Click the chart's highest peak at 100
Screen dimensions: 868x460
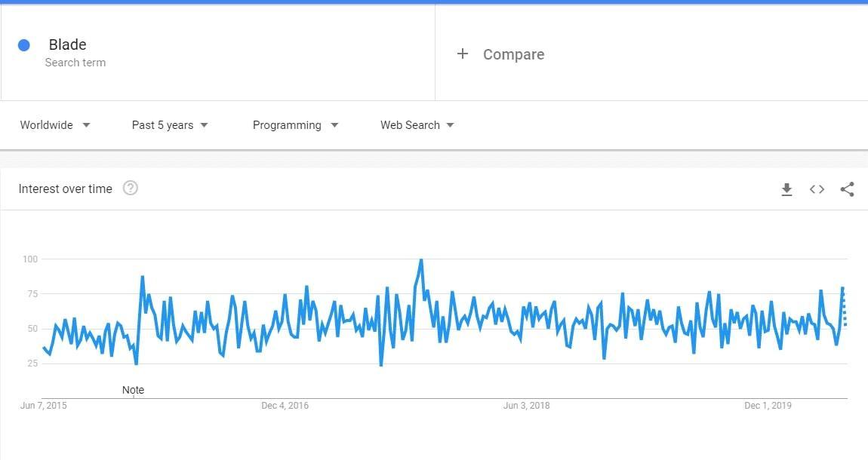tap(421, 260)
